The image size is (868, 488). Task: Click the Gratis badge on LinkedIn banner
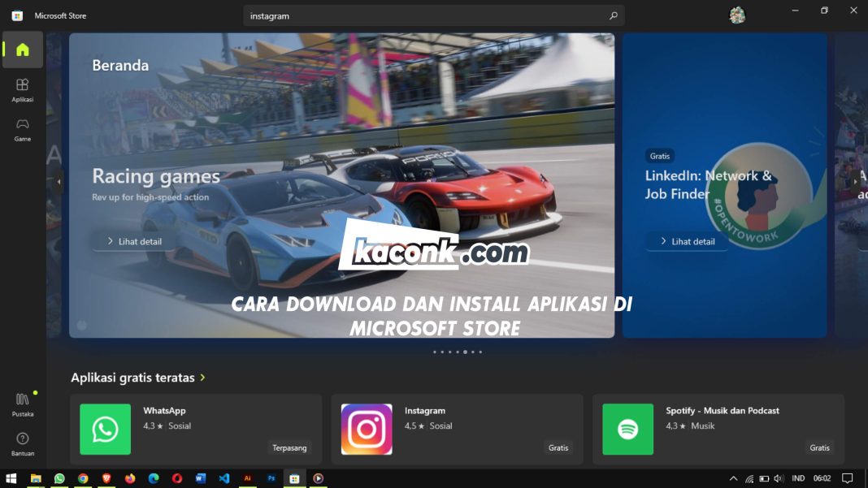coord(660,156)
